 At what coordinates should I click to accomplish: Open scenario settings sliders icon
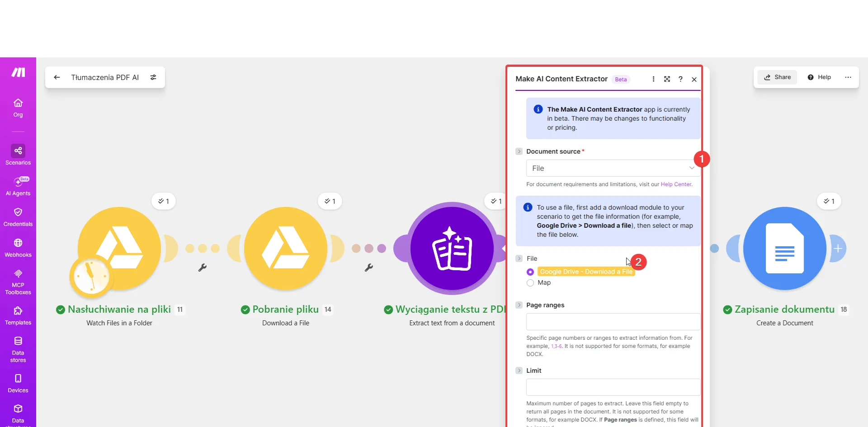[153, 77]
